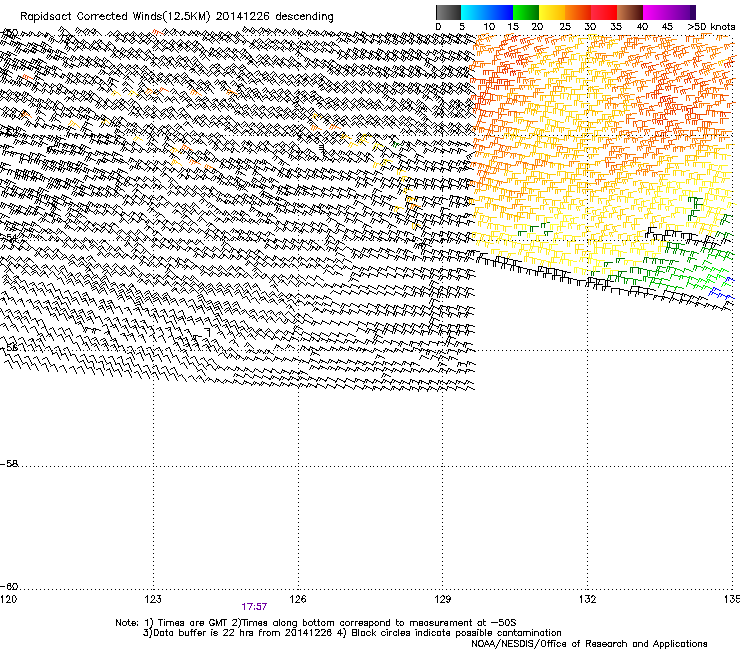Click the longitude label '129'

click(x=443, y=599)
